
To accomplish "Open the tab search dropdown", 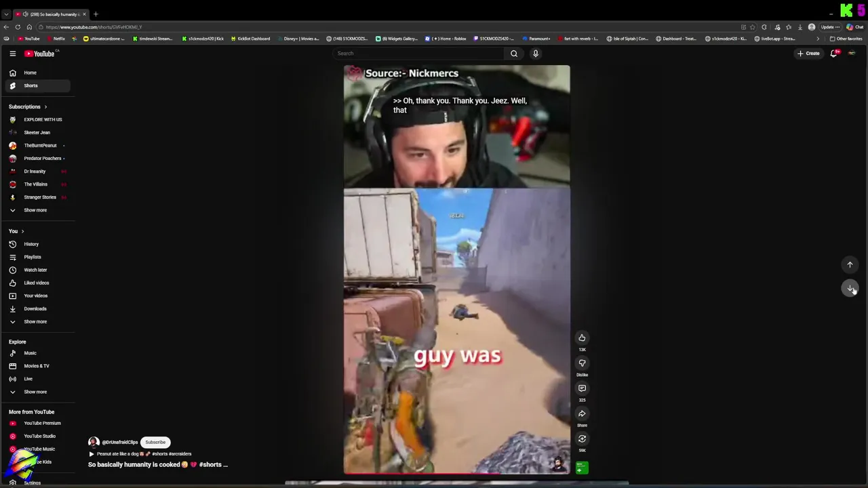I will tap(6, 14).
